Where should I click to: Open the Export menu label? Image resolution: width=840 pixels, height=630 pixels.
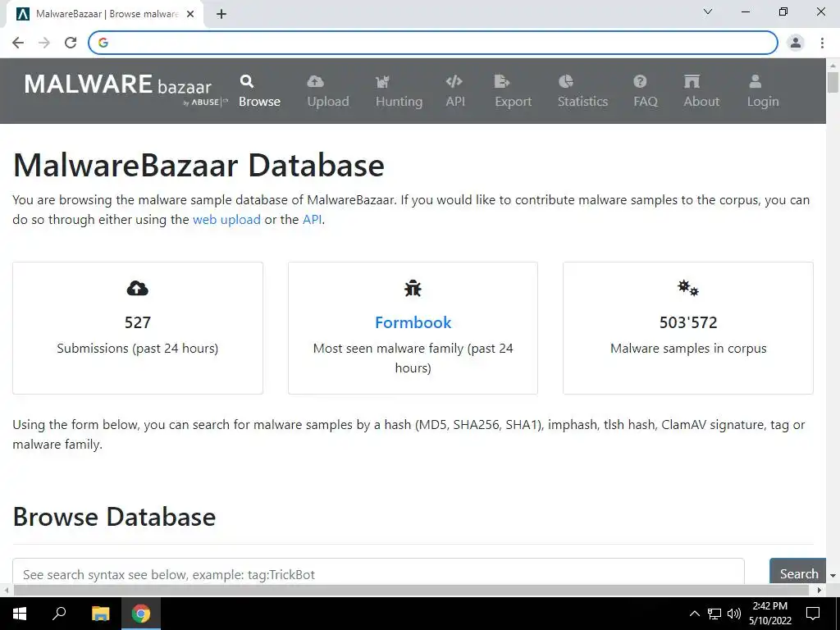(x=514, y=101)
